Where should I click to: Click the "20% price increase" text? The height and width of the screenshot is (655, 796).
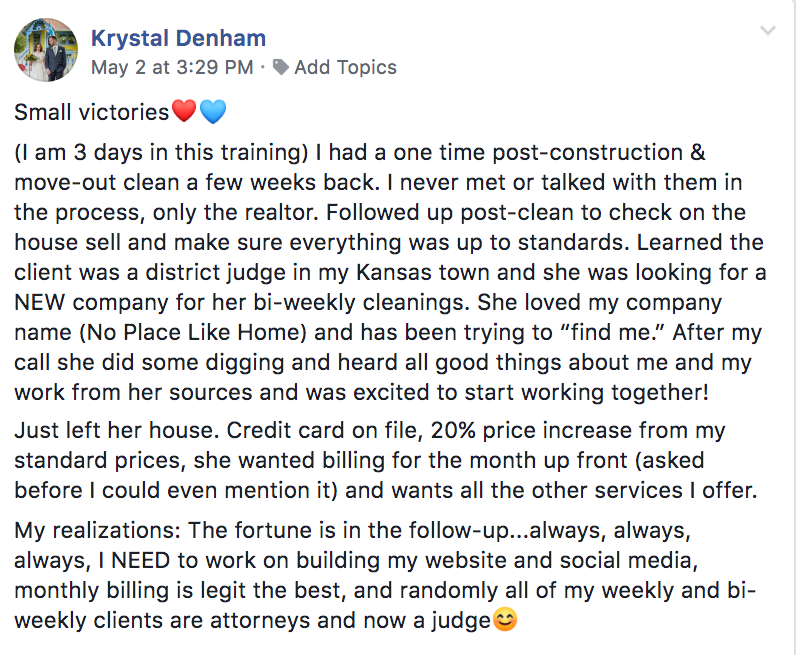(573, 432)
